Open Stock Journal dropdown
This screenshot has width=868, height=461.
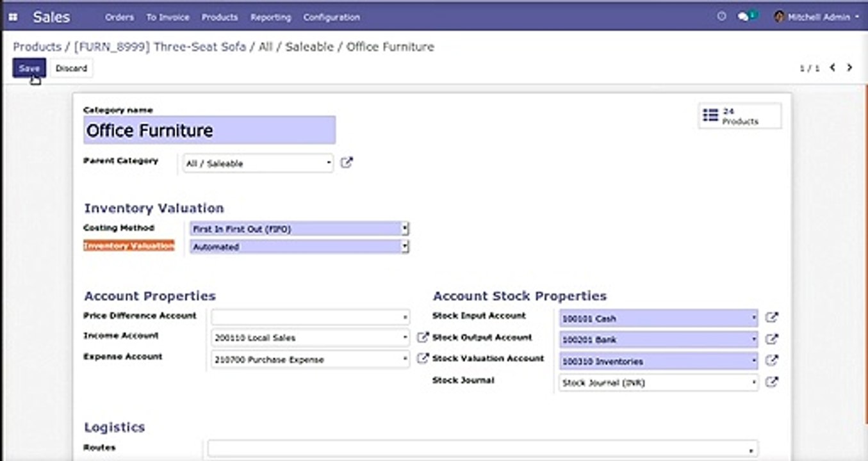pos(659,383)
